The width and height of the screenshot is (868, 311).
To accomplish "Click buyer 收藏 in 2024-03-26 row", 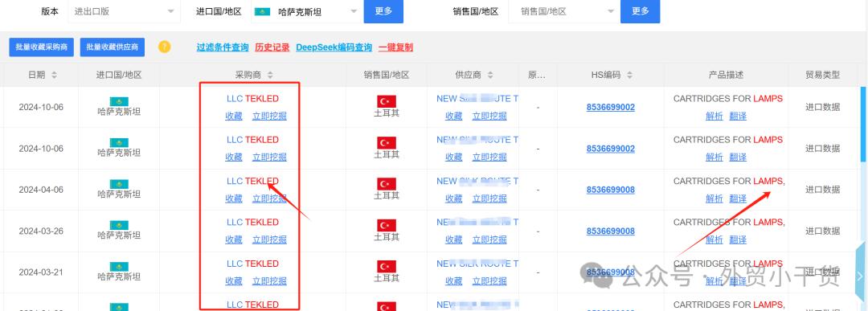I will click(x=234, y=239).
